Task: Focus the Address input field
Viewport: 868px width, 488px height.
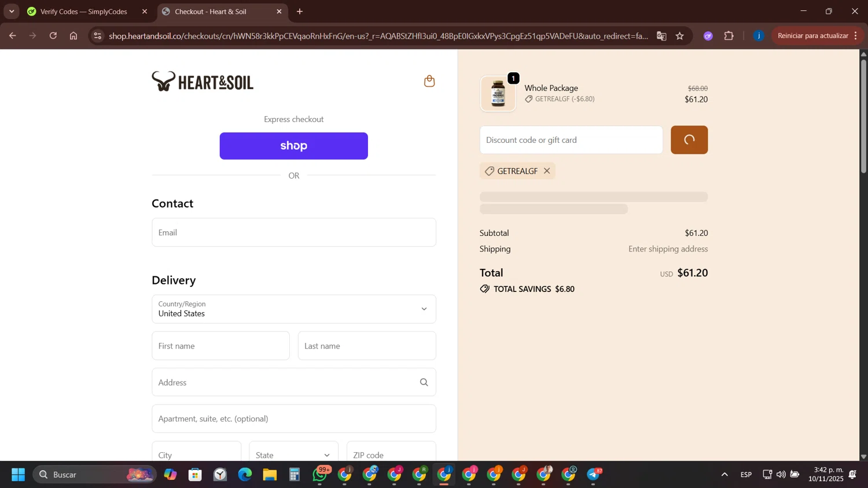Action: (x=294, y=382)
